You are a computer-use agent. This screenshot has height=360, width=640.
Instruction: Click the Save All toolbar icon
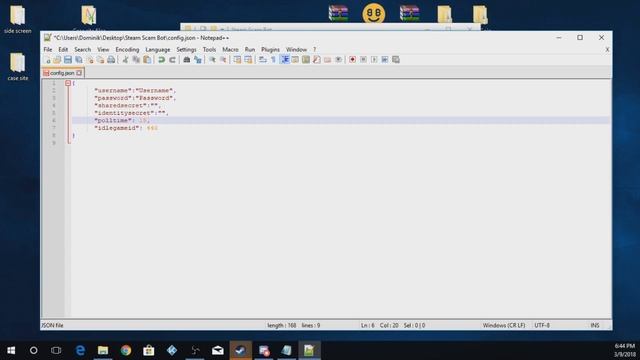79,60
